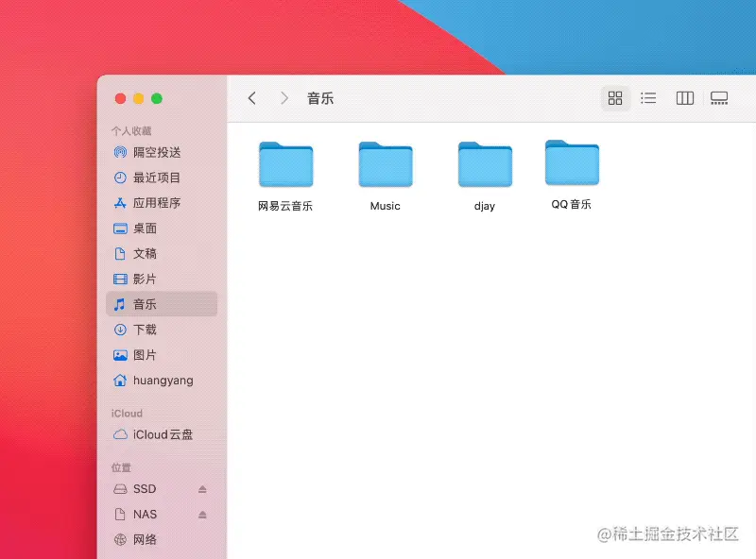Switch to column view
Image resolution: width=756 pixels, height=559 pixels.
684,98
